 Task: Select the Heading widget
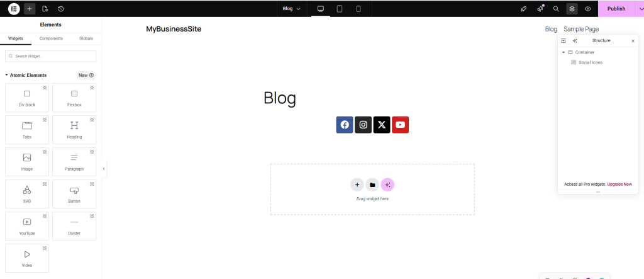coord(74,130)
